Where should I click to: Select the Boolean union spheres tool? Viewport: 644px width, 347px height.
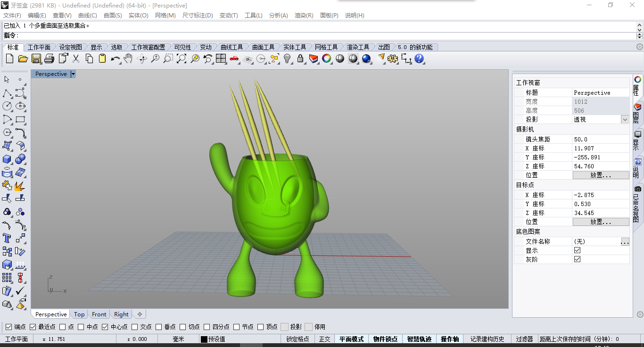[x=20, y=159]
